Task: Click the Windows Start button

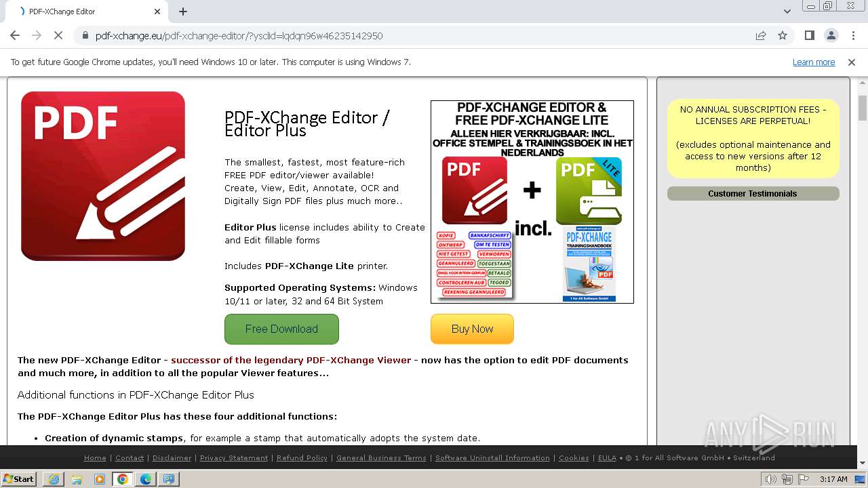Action: 19,479
